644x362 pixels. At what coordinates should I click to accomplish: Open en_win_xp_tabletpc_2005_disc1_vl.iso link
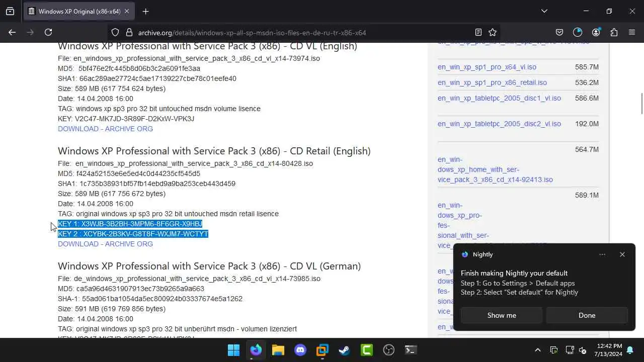tap(499, 98)
